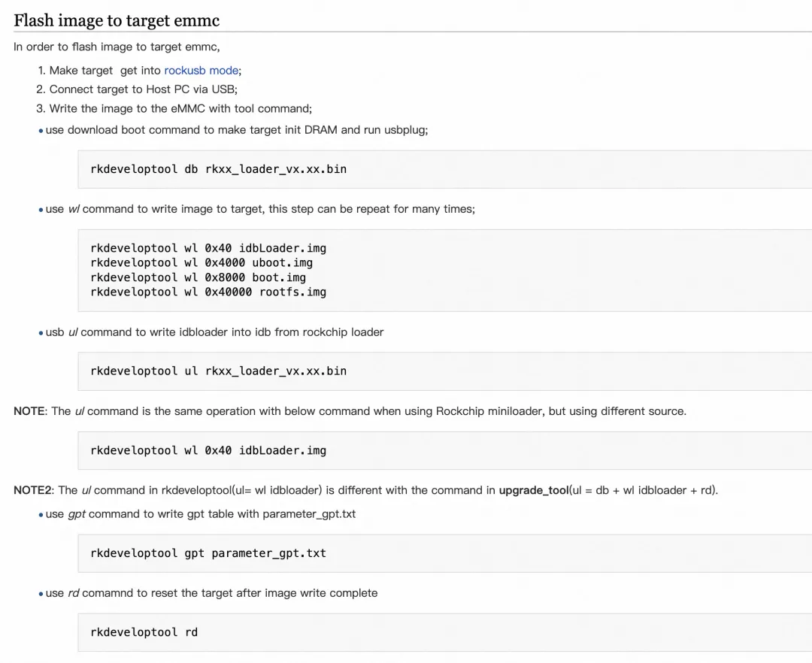Click the standalone wl 0x40 idbLoader.img code block
Screen dimensions: 812x663
click(x=208, y=450)
